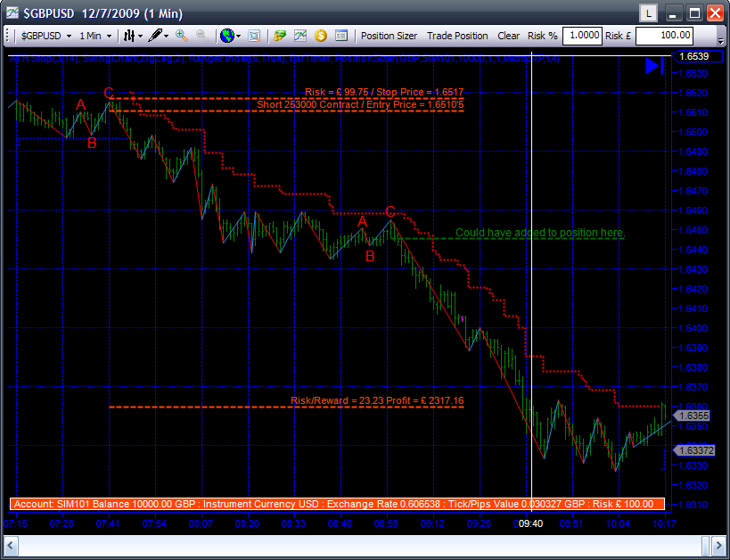Image resolution: width=730 pixels, height=560 pixels.
Task: Click the properties table icon
Action: click(x=341, y=36)
